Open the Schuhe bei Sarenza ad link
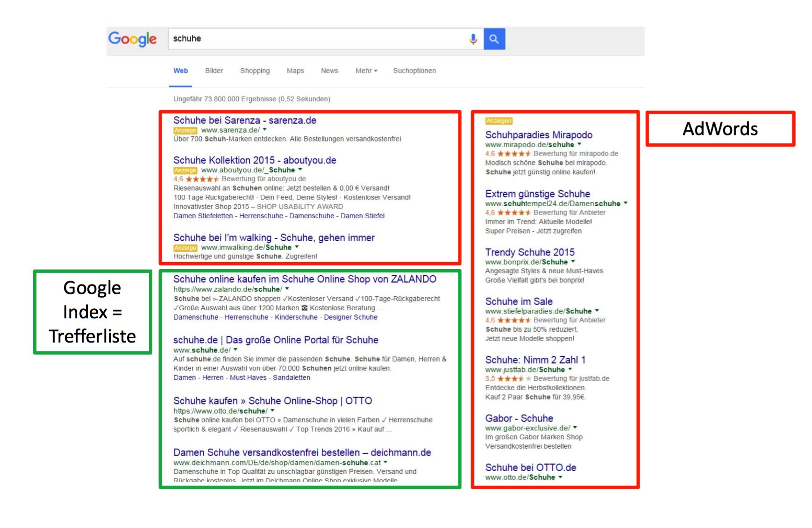 point(245,121)
